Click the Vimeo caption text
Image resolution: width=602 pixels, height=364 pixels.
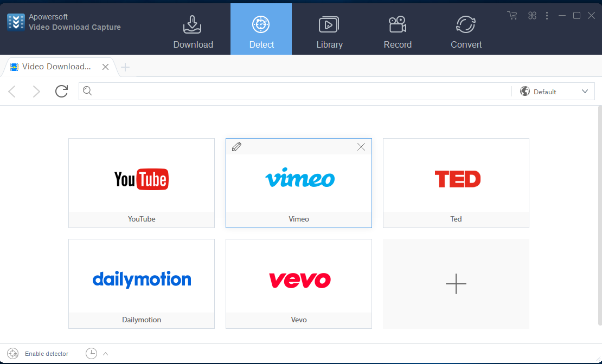(299, 219)
